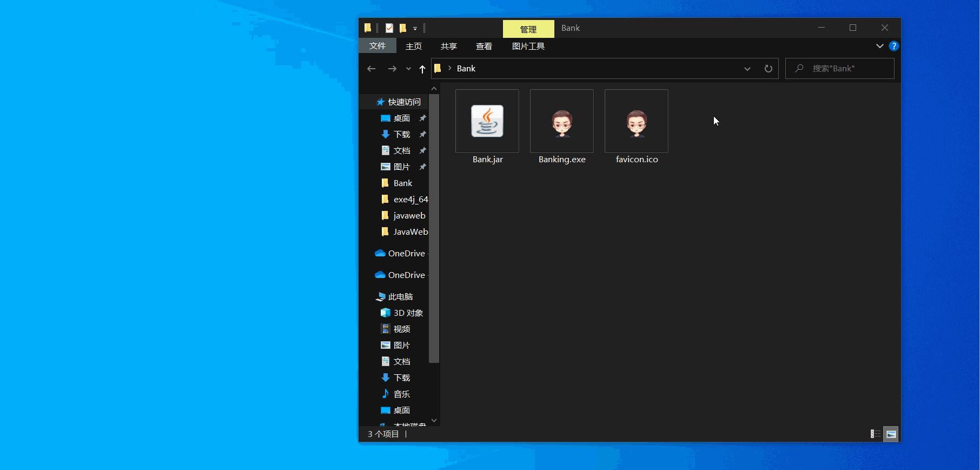Viewport: 980px width, 470px height.
Task: Click the file name label Bank.jar
Action: click(x=488, y=160)
